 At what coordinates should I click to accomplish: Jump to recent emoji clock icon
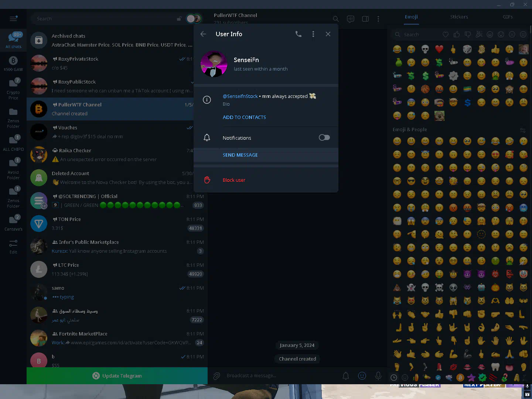394,378
